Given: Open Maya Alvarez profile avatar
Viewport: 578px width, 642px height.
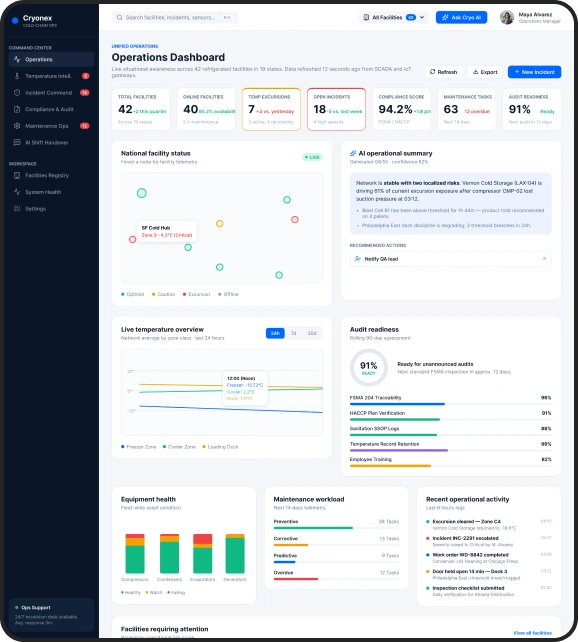Looking at the screenshot, I should click(507, 18).
